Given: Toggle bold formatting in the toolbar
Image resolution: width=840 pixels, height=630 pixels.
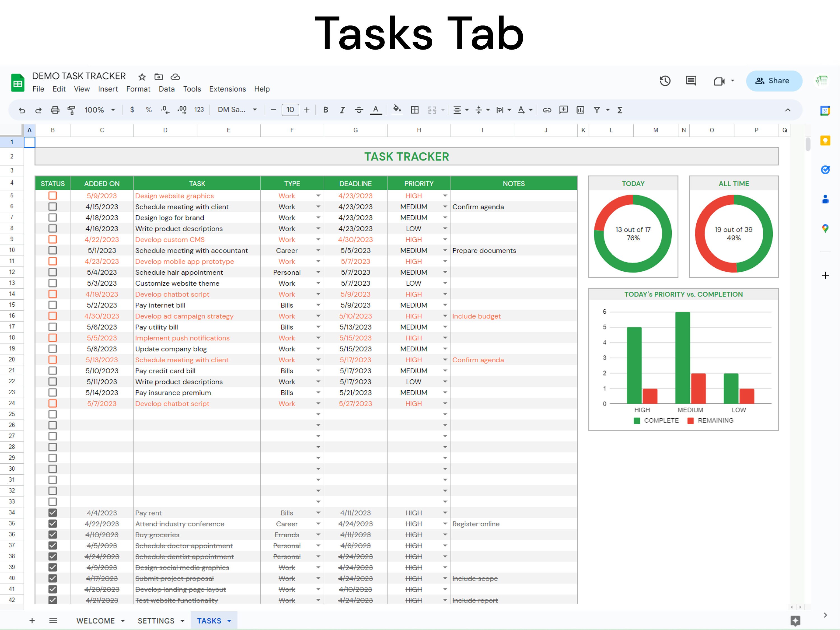Looking at the screenshot, I should [325, 110].
